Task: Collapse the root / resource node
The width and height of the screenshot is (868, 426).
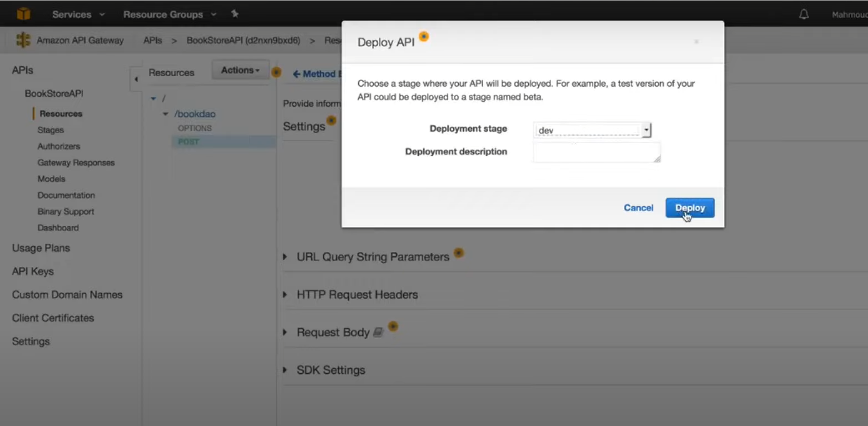Action: tap(153, 98)
